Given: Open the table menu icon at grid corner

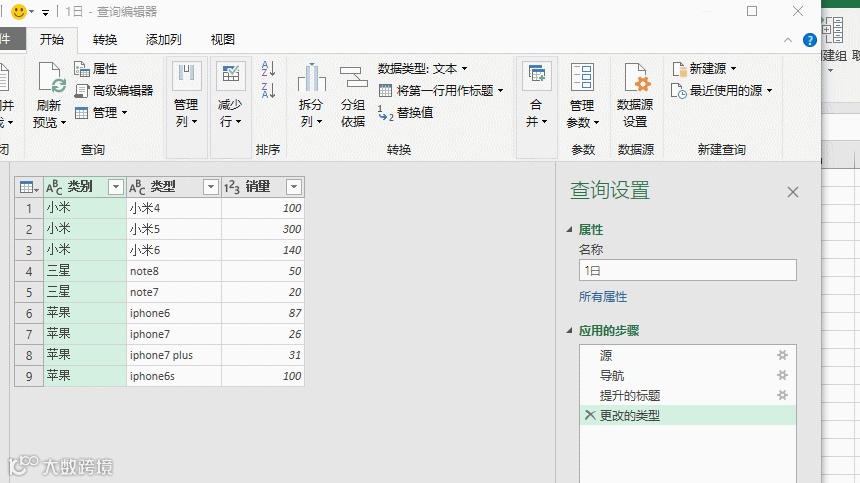Looking at the screenshot, I should 29,187.
